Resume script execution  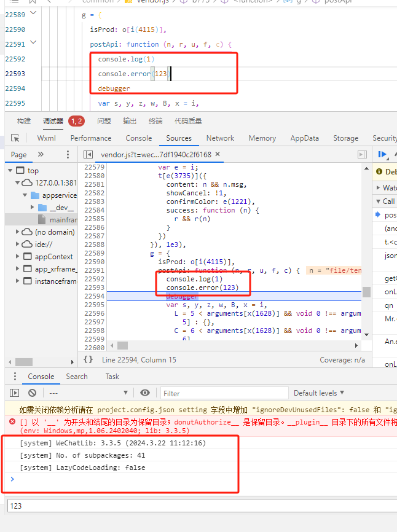[x=382, y=155]
